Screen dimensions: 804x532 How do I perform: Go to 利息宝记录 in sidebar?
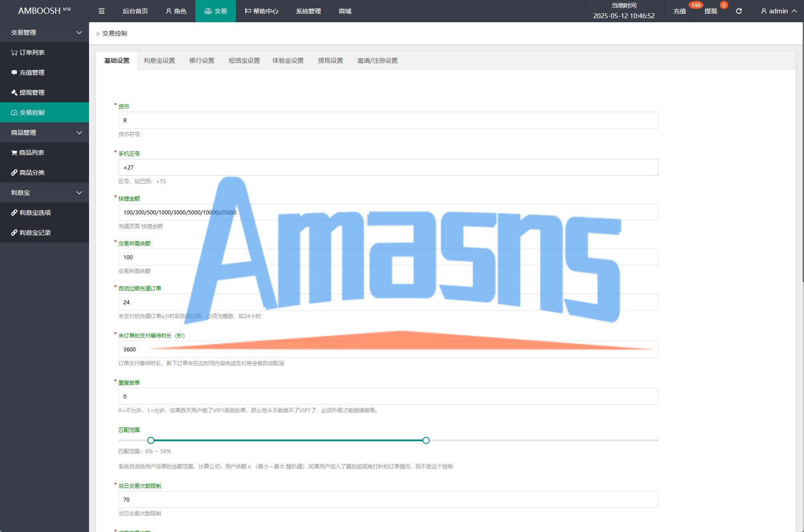coord(45,233)
